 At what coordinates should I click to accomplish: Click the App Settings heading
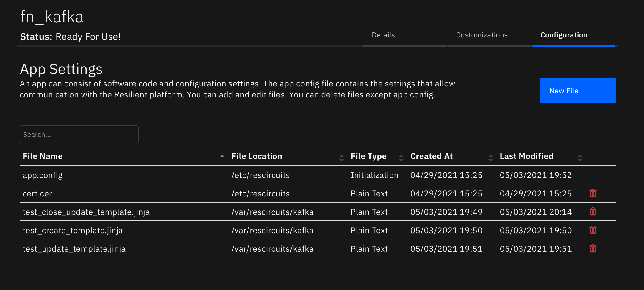[61, 69]
